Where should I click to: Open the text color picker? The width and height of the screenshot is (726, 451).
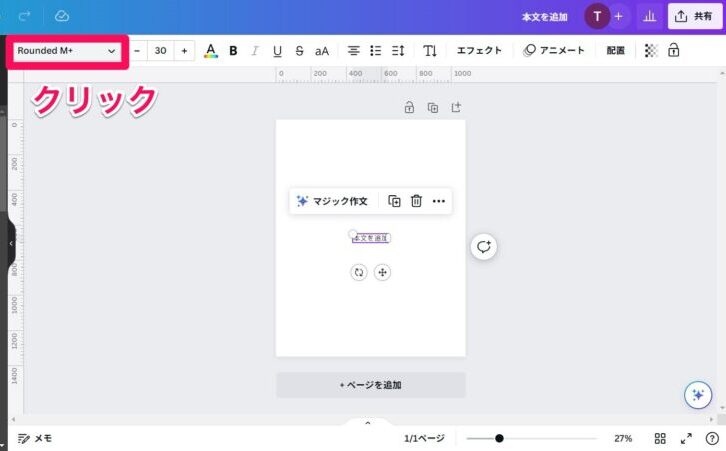210,50
